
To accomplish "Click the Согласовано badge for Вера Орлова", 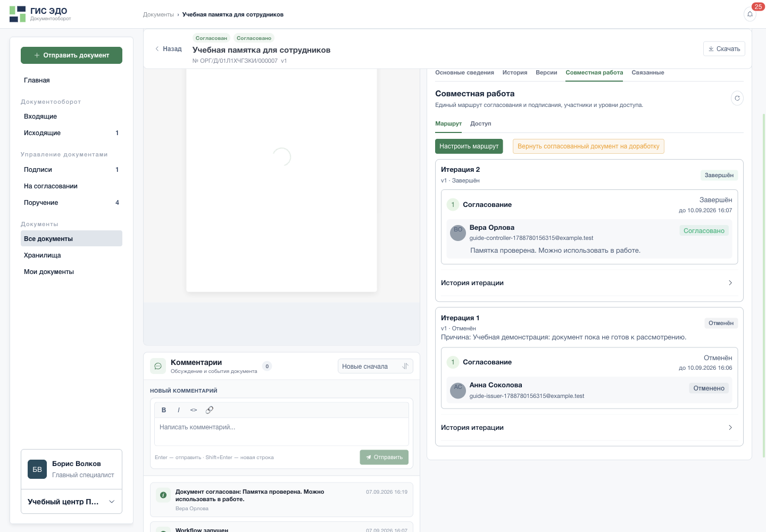I will coord(704,231).
